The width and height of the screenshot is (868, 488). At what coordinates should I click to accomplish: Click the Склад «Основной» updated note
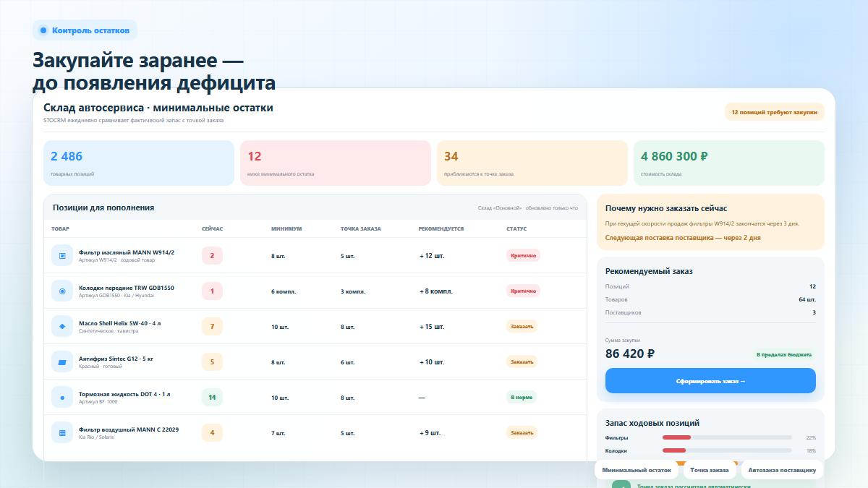click(528, 208)
